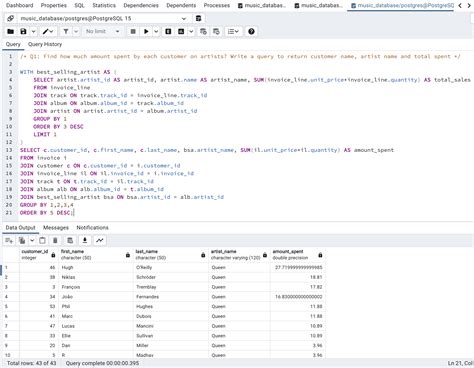This screenshot has height=368, width=474.
Task: Show the Notifications tab
Action: click(92, 228)
